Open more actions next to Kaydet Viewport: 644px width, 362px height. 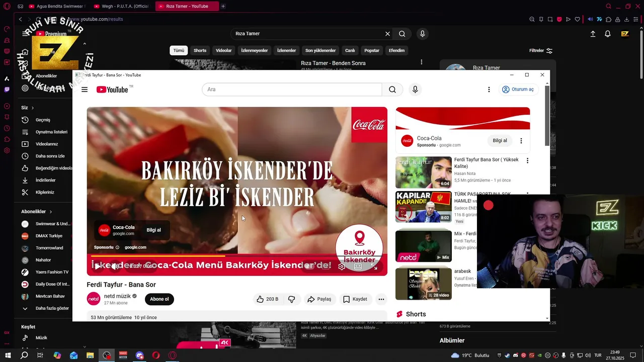(x=381, y=299)
